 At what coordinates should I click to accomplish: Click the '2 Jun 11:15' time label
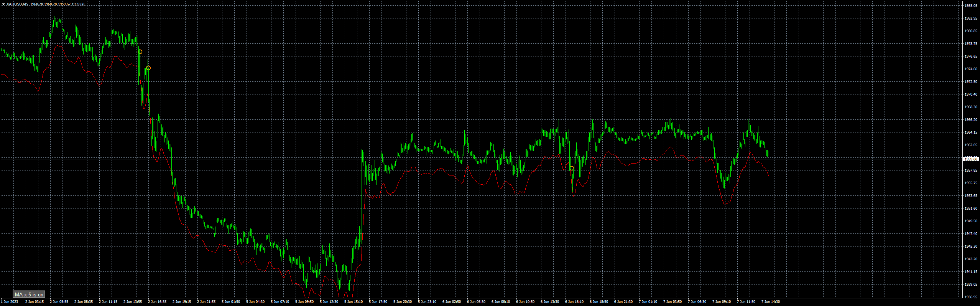click(x=108, y=302)
